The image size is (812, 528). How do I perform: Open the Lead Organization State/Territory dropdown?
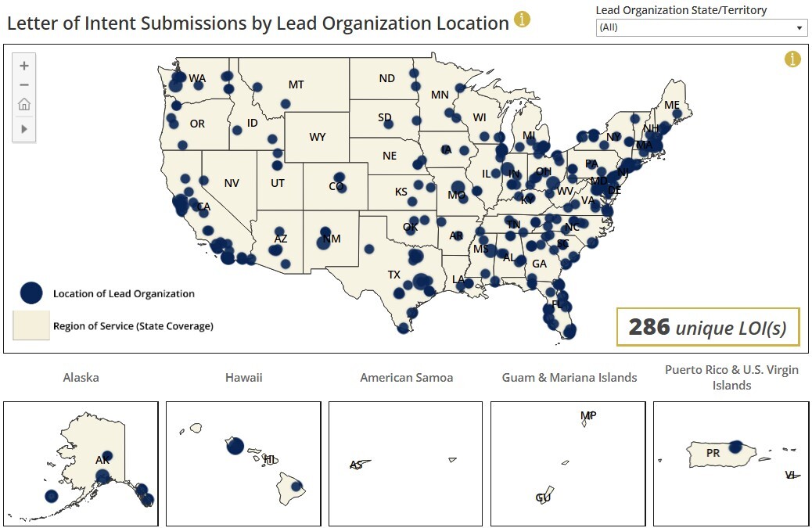pyautogui.click(x=701, y=27)
